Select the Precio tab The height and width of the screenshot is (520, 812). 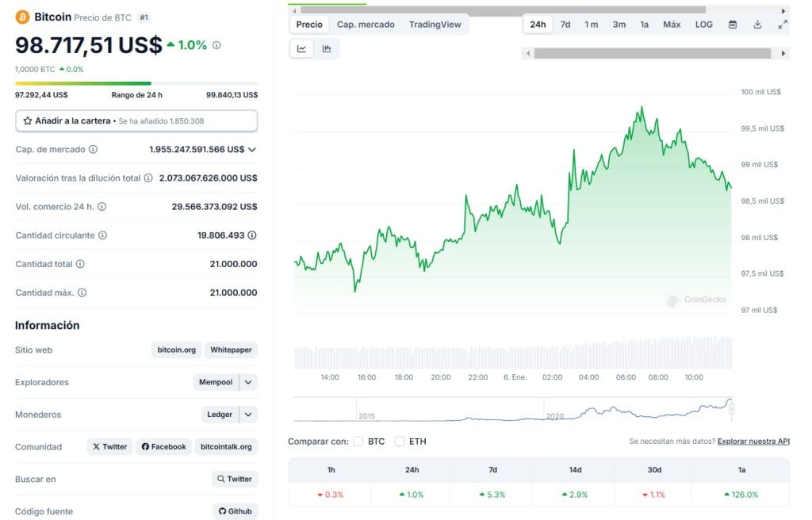coord(309,25)
